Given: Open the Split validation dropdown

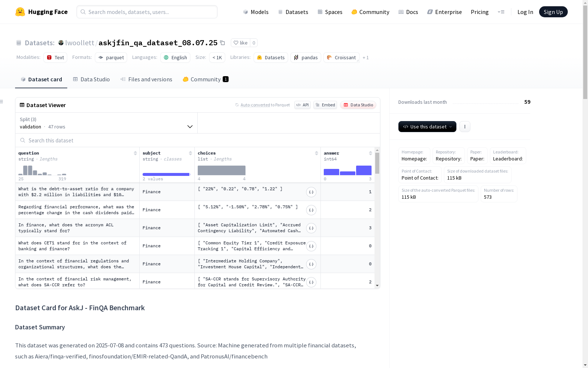Looking at the screenshot, I should (x=107, y=123).
